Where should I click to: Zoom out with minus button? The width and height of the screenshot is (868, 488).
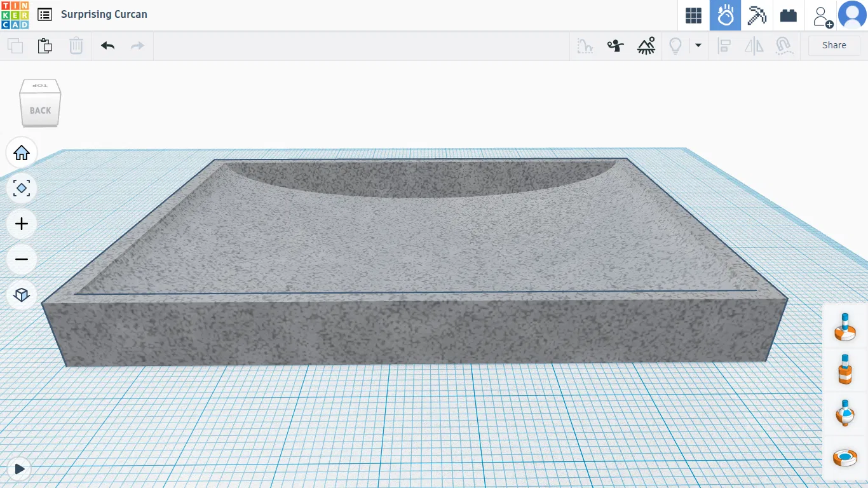click(22, 260)
